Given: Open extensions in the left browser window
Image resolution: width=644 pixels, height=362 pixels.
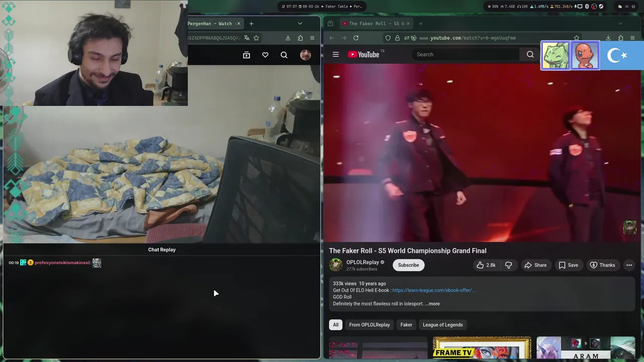Looking at the screenshot, I should (x=300, y=38).
